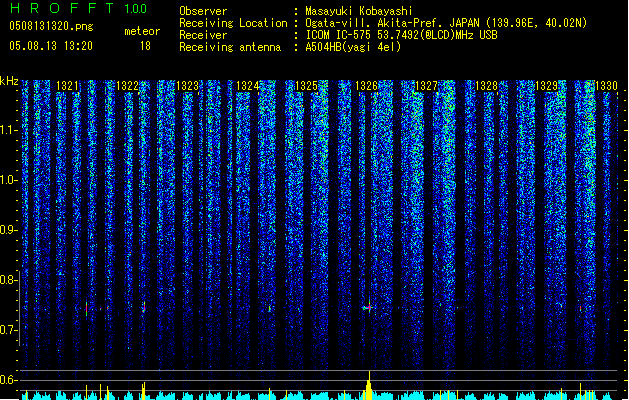The height and width of the screenshot is (400, 629).
Task: Click the A504HB(yagi 4el) antenna value
Action: [x=353, y=47]
